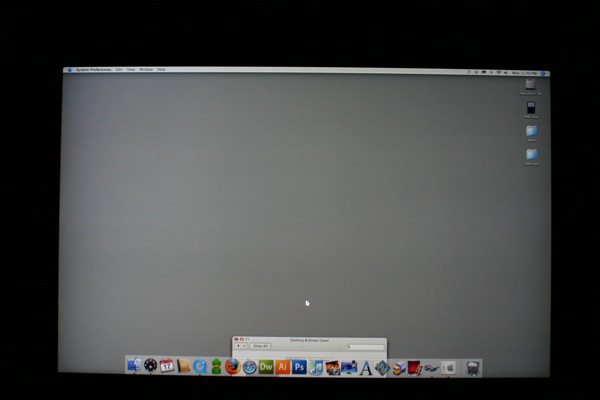
Task: Open the iPod icon on desktop
Action: (x=531, y=108)
